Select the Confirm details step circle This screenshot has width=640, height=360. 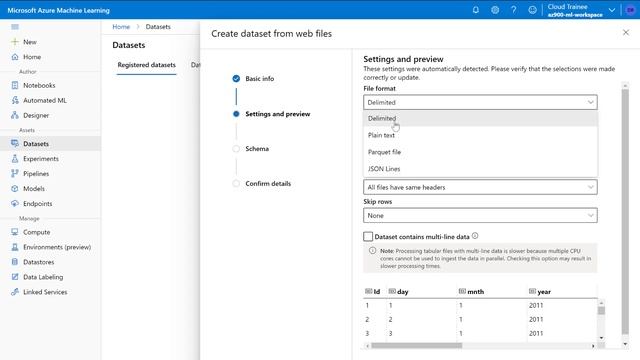point(236,183)
